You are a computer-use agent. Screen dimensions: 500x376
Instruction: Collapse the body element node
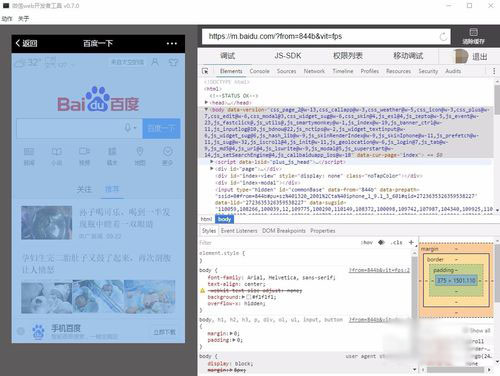206,109
